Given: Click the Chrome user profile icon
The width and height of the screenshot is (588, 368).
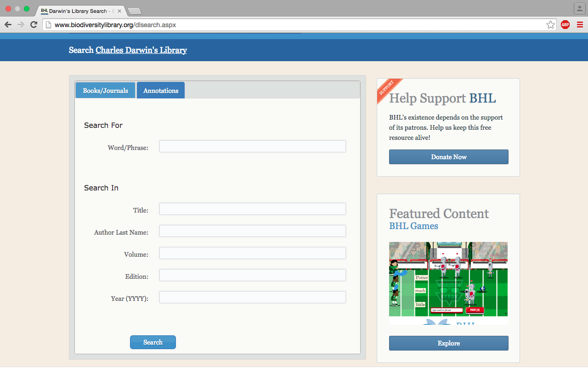Looking at the screenshot, I should [x=579, y=9].
